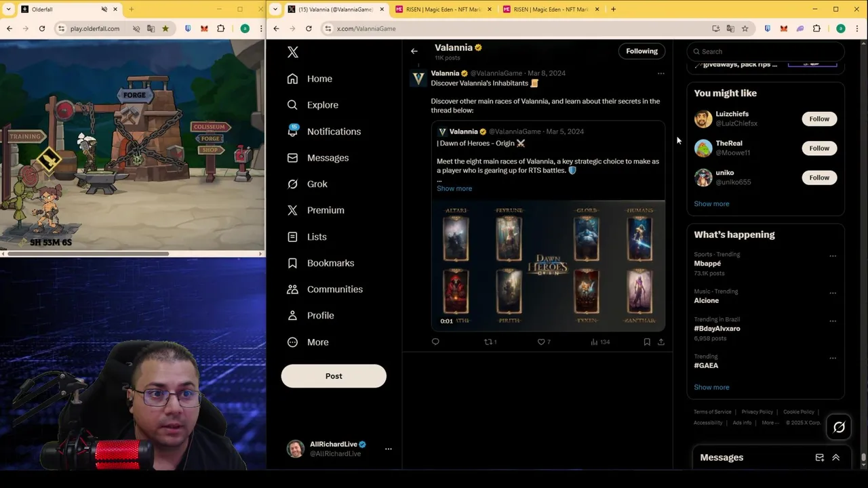Open Communities in X sidebar
868x488 pixels.
click(x=325, y=289)
